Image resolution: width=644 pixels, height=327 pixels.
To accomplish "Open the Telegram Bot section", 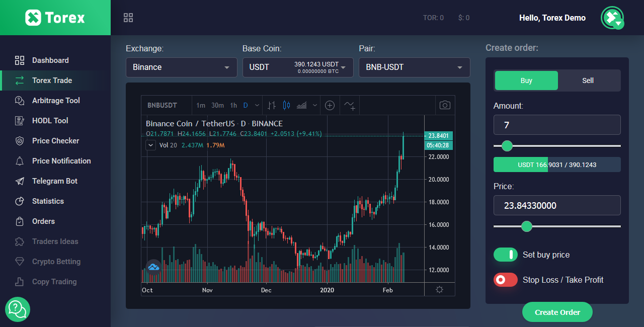I will (x=55, y=181).
